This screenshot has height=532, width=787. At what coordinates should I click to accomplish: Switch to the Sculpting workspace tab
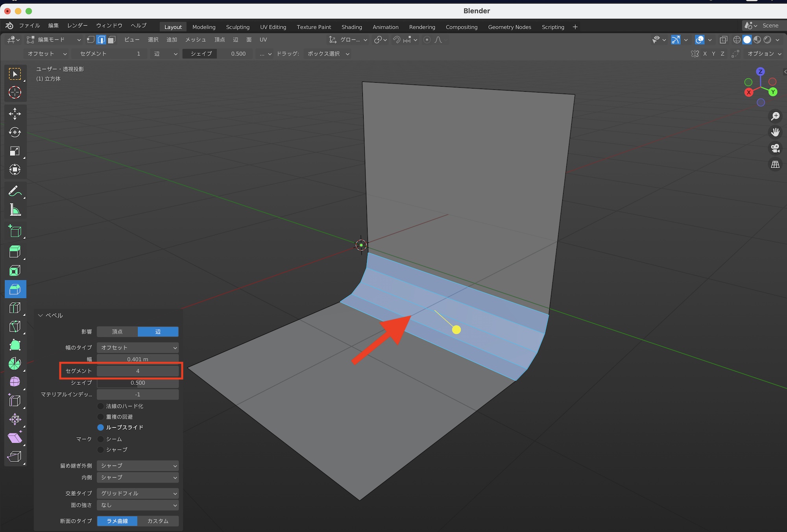(x=237, y=27)
